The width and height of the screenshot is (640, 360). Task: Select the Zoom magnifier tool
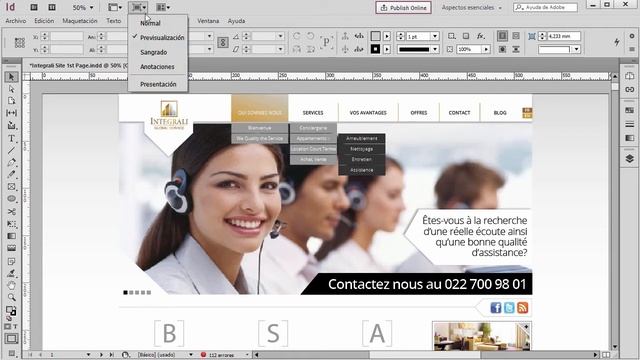[x=11, y=297]
